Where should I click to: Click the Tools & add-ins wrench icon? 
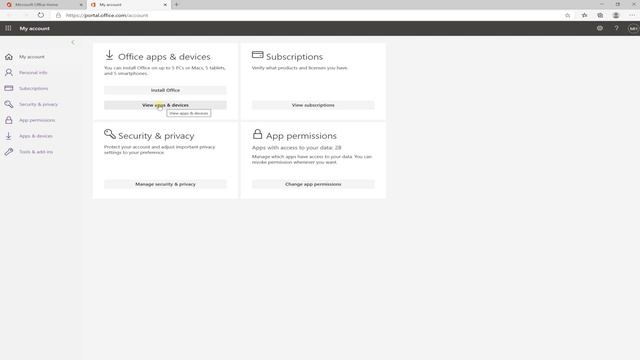click(9, 152)
